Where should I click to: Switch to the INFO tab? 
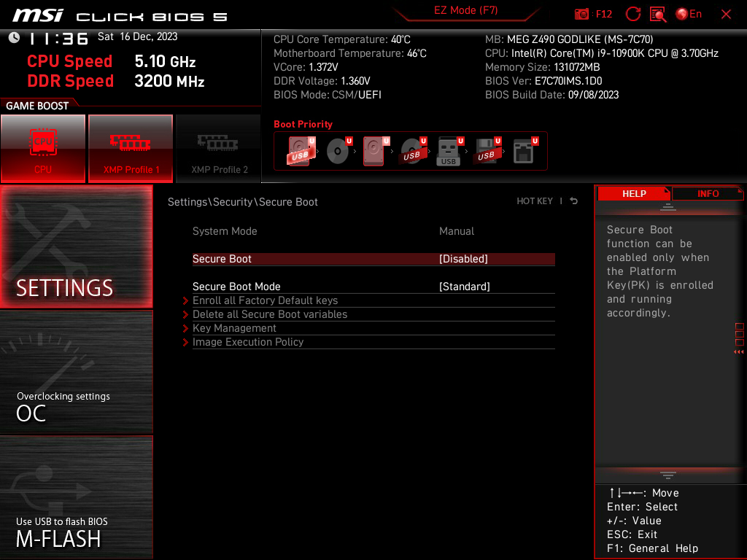(x=708, y=193)
